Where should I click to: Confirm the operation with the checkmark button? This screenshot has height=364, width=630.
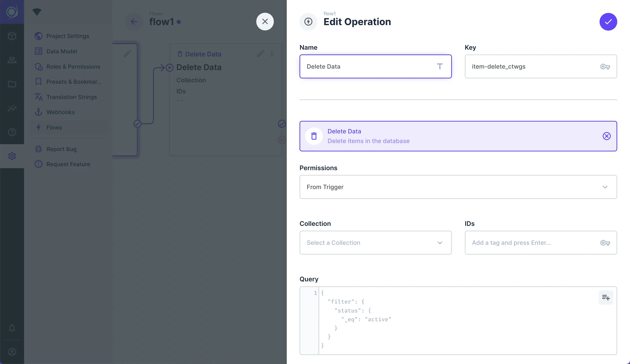(x=608, y=22)
